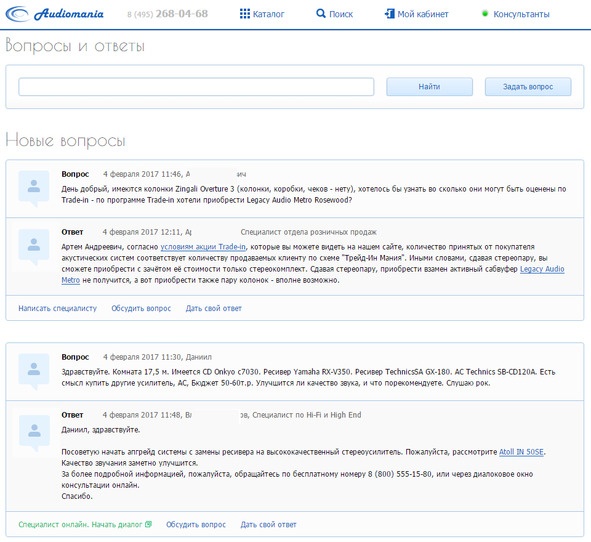
Task: Click the avatar icon of first Вопрос
Action: pos(34,188)
